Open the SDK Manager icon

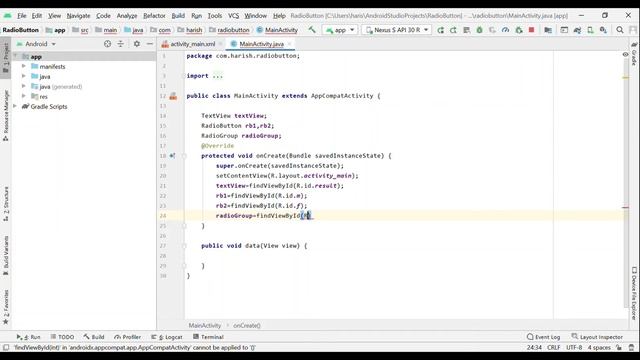[603, 30]
